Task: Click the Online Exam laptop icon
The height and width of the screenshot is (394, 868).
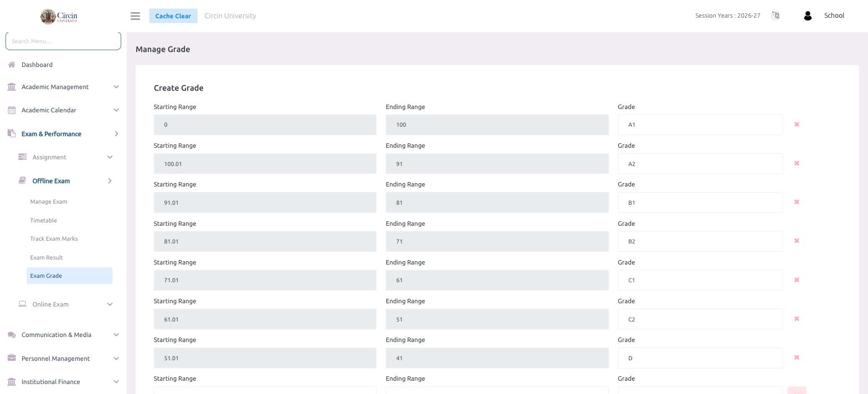Action: pos(23,304)
